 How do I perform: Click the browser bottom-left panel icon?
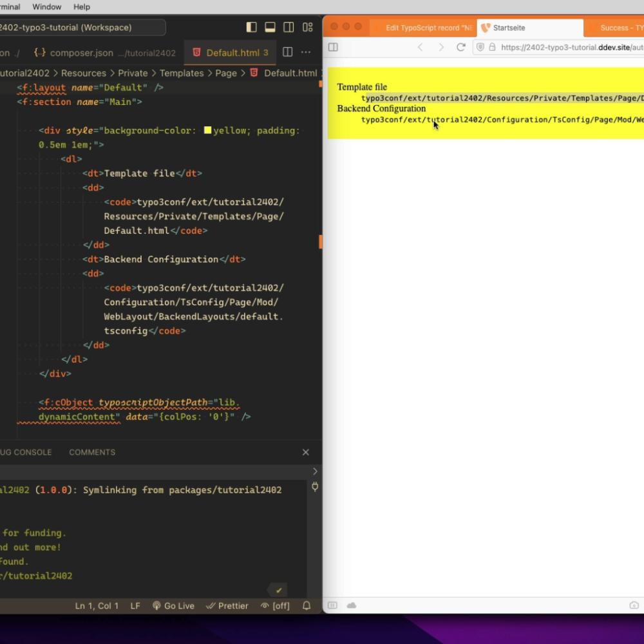tap(332, 605)
